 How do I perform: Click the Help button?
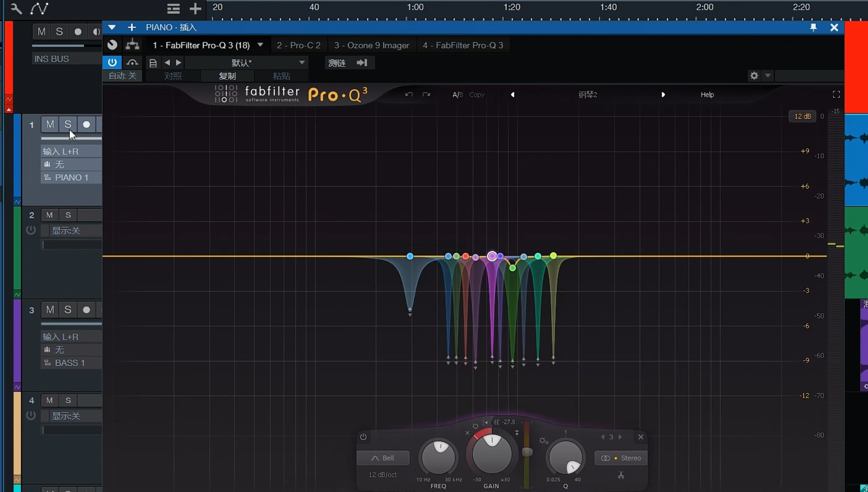[707, 95]
